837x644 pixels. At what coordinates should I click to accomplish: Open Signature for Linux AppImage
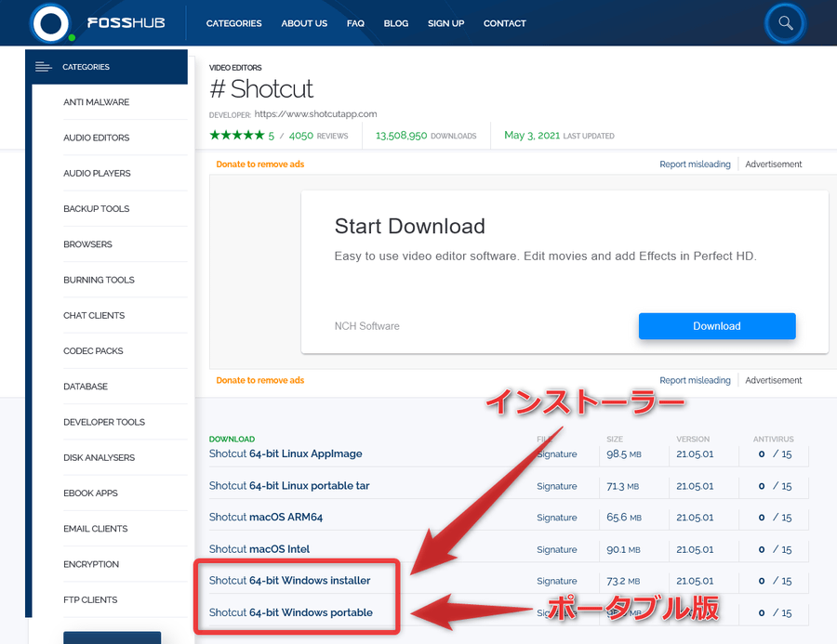pos(557,454)
